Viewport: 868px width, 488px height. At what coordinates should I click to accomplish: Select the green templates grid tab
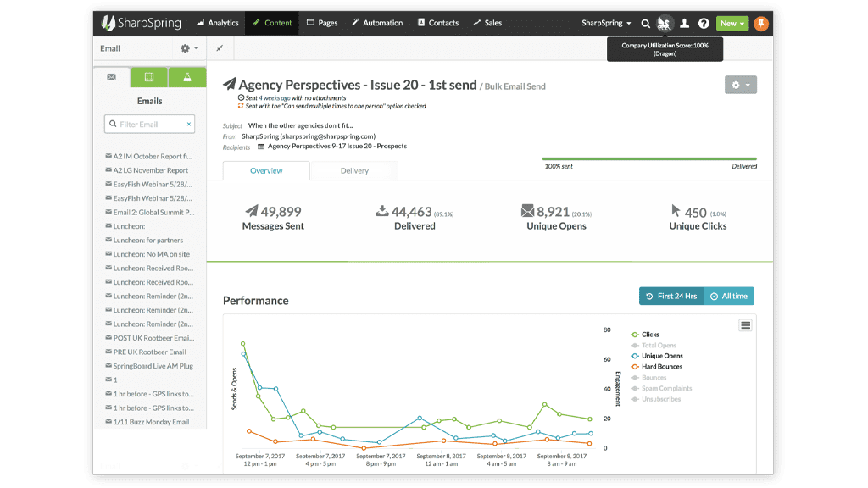(149, 77)
